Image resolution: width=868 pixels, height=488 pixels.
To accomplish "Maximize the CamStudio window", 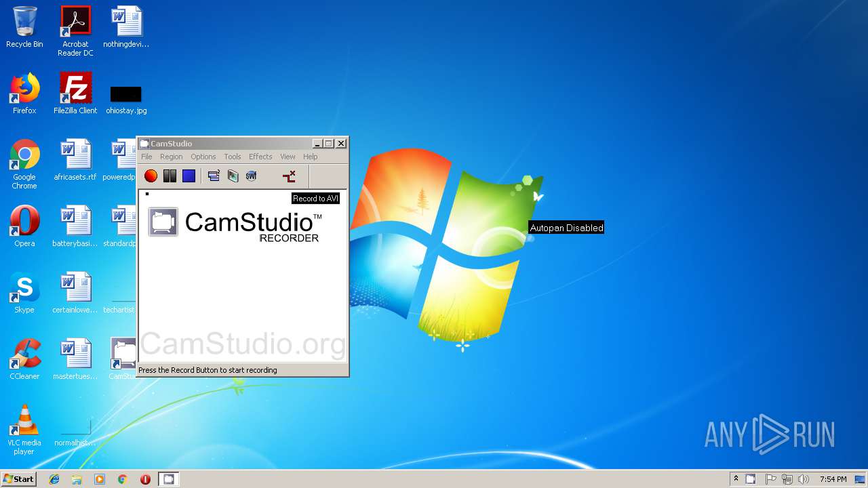I will coord(329,144).
